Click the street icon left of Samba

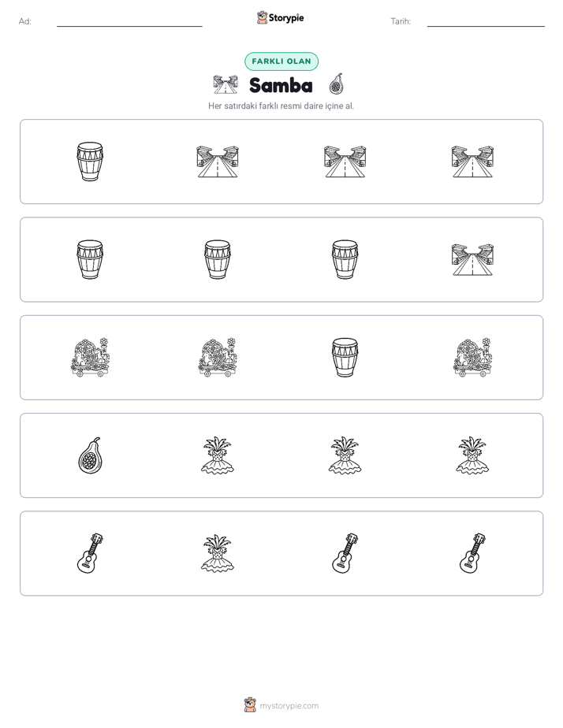coord(226,84)
